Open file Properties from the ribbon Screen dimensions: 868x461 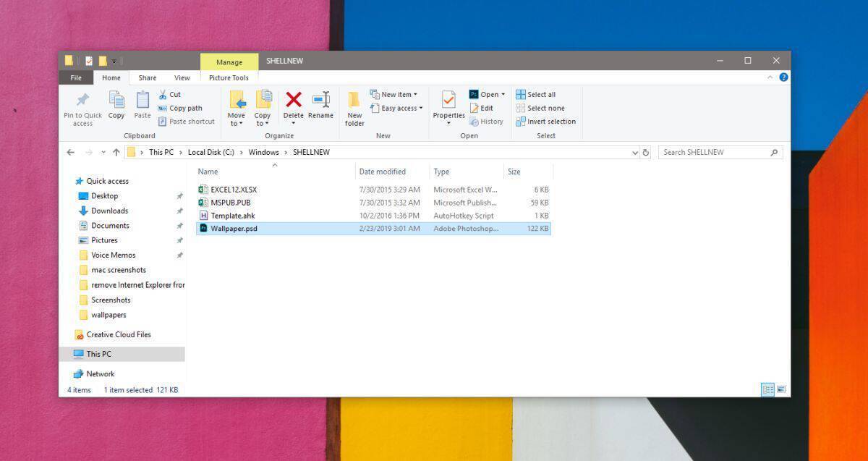click(x=448, y=107)
